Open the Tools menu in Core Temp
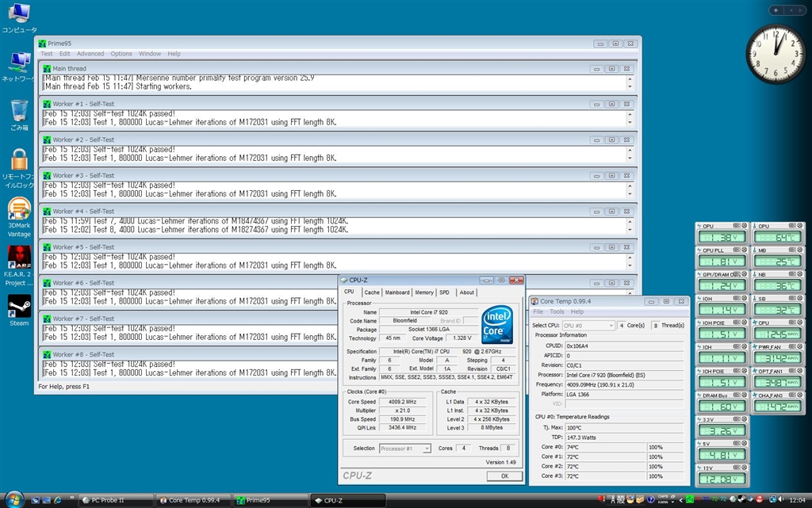 click(557, 311)
